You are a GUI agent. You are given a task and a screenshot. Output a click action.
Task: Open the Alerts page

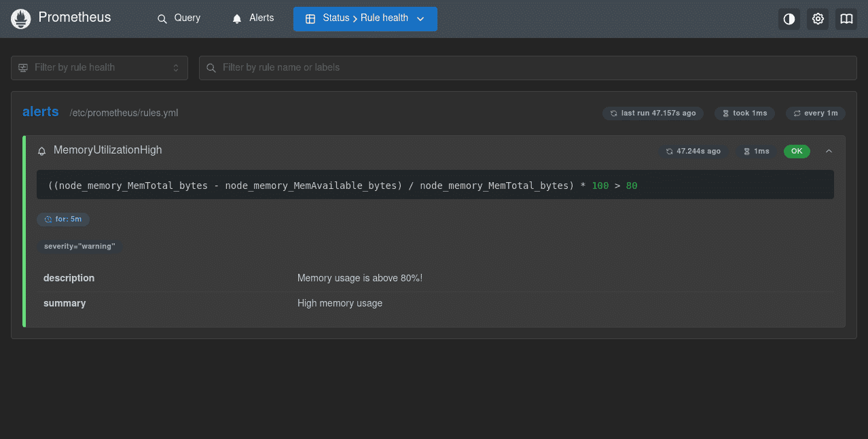point(253,18)
